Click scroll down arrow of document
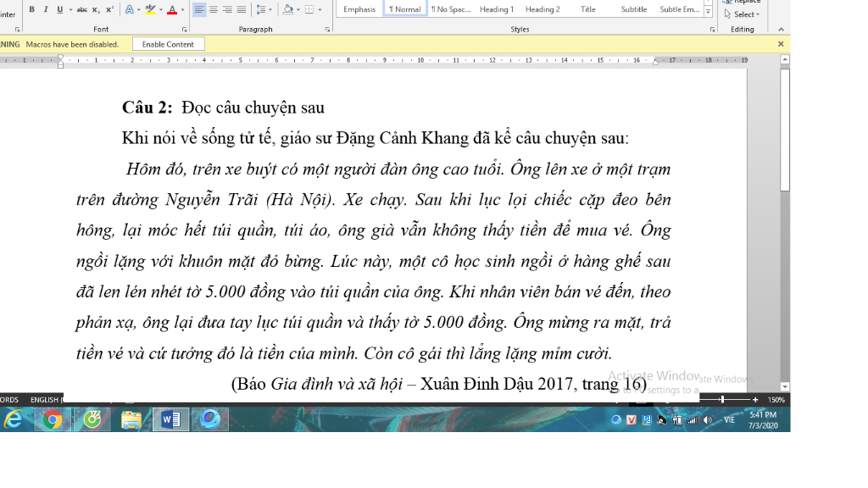Image resolution: width=868 pixels, height=488 pixels. coord(784,386)
